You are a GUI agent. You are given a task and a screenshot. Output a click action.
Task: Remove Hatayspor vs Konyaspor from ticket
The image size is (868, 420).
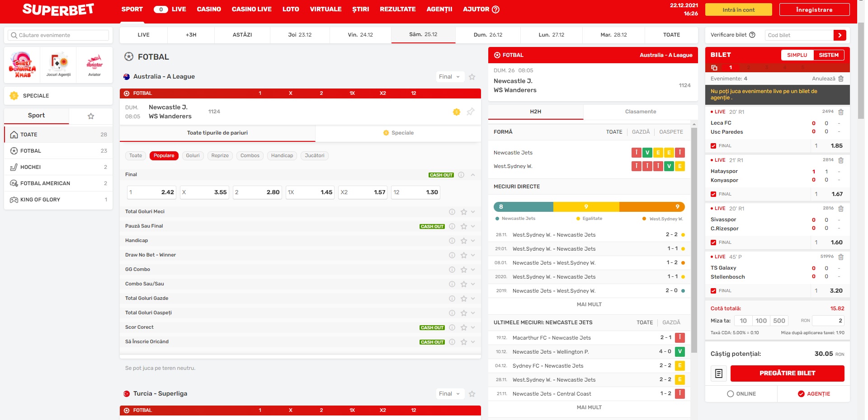click(x=841, y=160)
